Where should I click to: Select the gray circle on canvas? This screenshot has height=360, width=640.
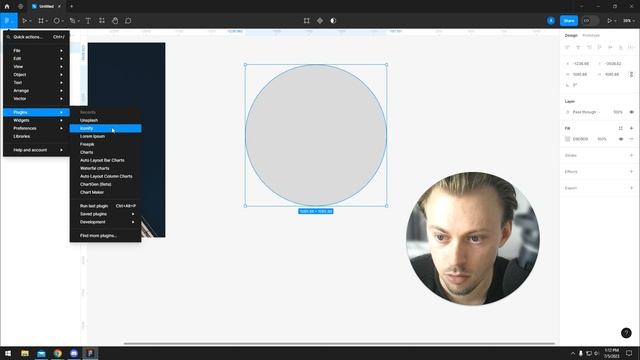pyautogui.click(x=316, y=135)
